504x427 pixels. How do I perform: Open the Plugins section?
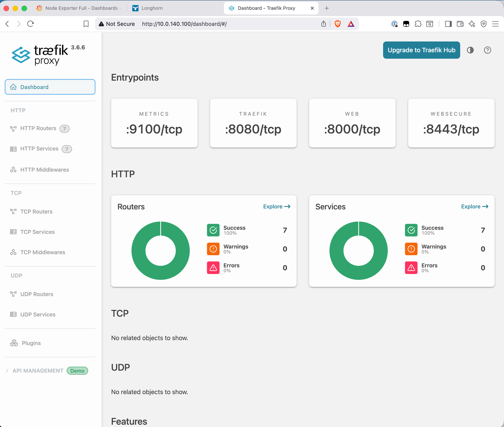pos(31,343)
